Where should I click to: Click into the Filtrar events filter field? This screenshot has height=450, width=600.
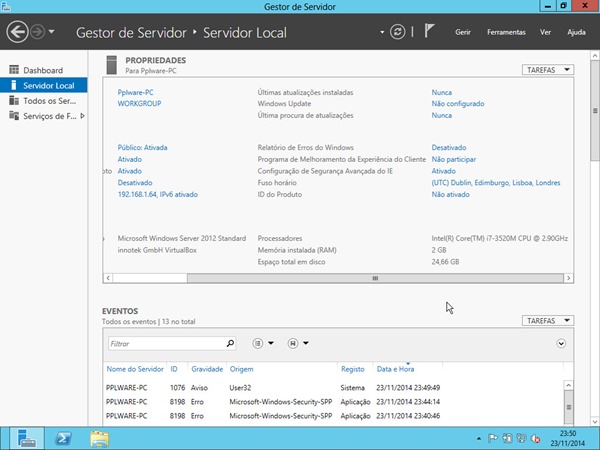click(166, 344)
